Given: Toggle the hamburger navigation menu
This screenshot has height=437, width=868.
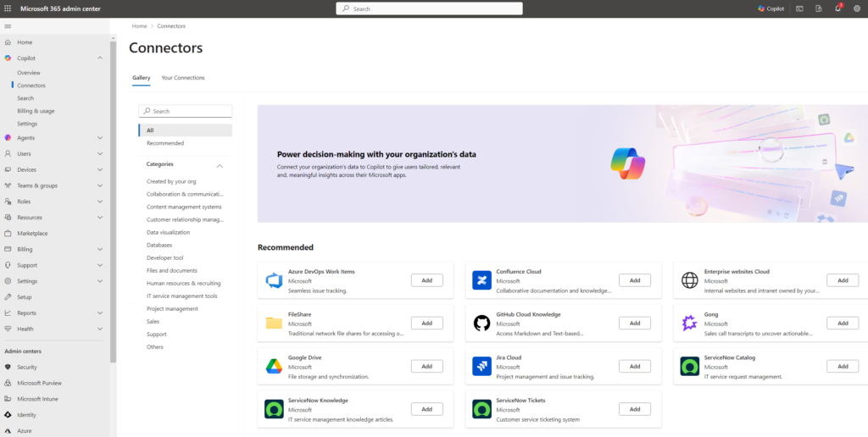Looking at the screenshot, I should click(8, 26).
